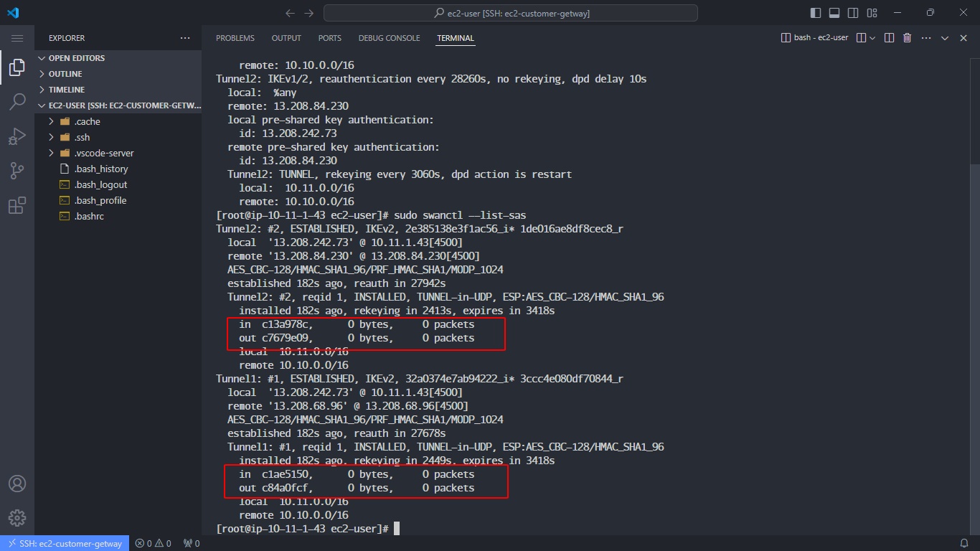Screen dimensions: 980x551
Task: Open the Run and Debug icon
Action: [17, 136]
